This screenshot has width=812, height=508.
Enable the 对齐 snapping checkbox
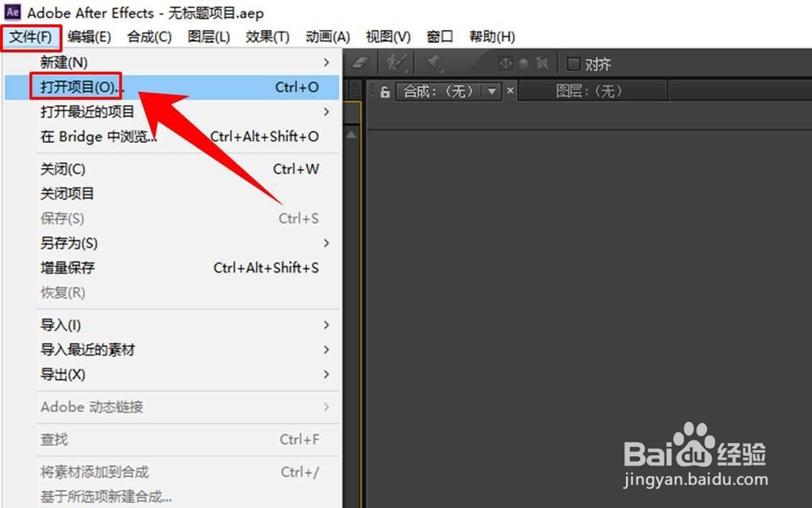click(x=572, y=63)
